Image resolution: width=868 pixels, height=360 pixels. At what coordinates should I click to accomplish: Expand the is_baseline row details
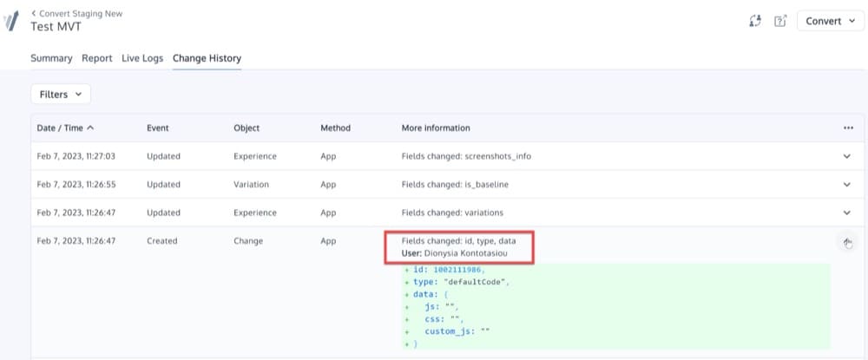847,184
